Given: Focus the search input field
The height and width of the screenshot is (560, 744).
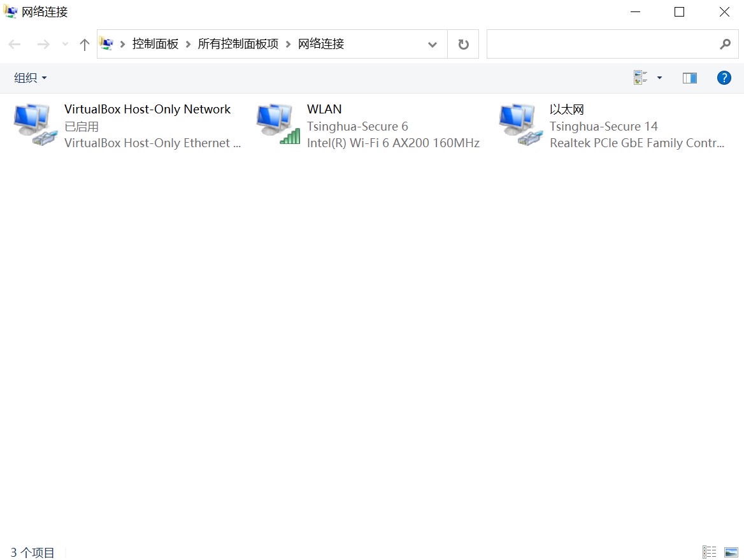Looking at the screenshot, I should (x=599, y=44).
